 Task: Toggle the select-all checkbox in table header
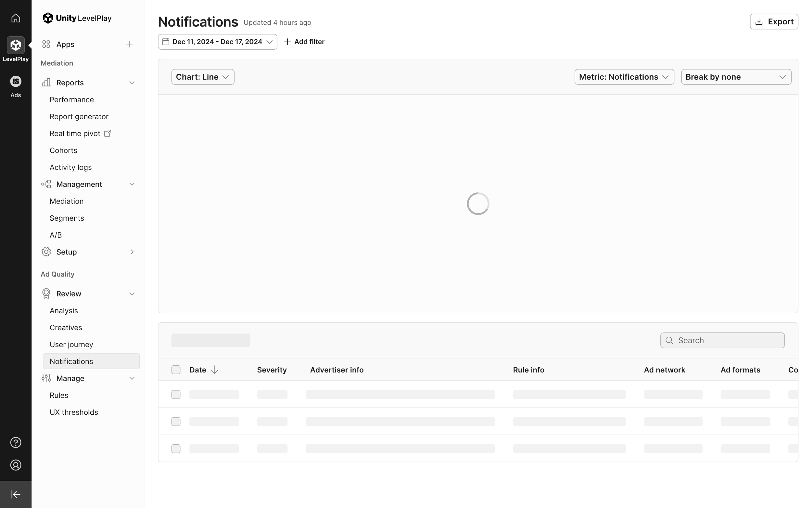[x=176, y=370]
